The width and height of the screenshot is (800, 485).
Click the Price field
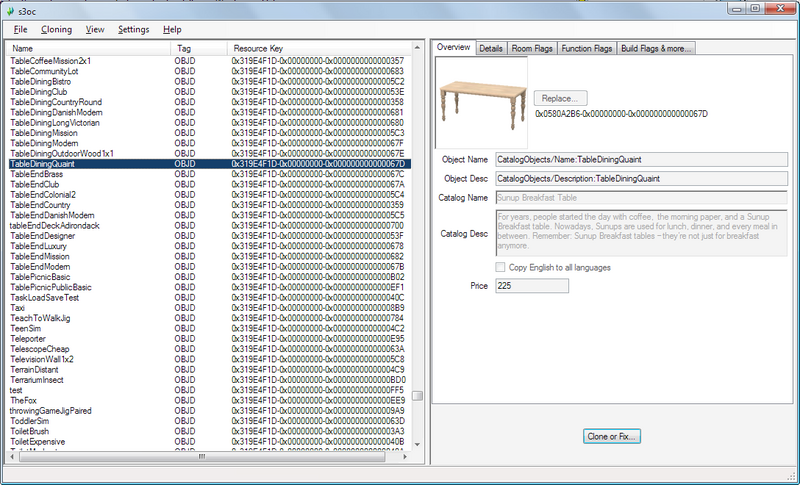(x=532, y=286)
